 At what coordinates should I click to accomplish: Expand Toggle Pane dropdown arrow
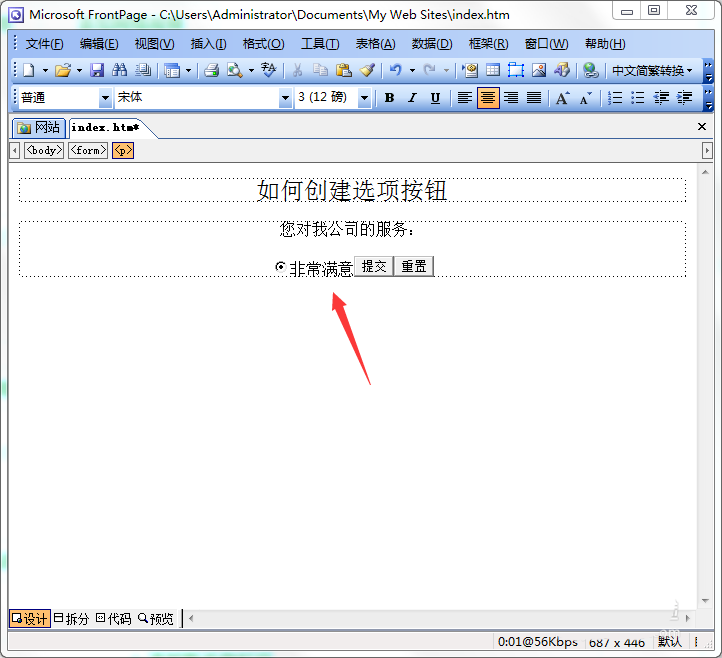click(x=188, y=70)
